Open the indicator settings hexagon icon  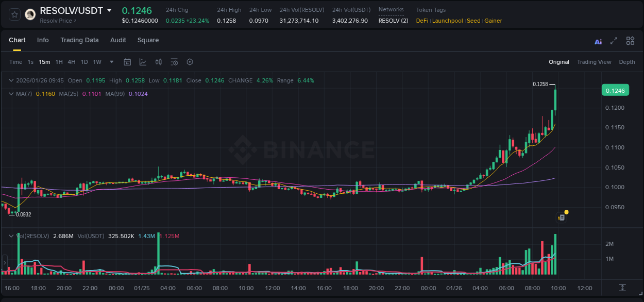tap(190, 62)
